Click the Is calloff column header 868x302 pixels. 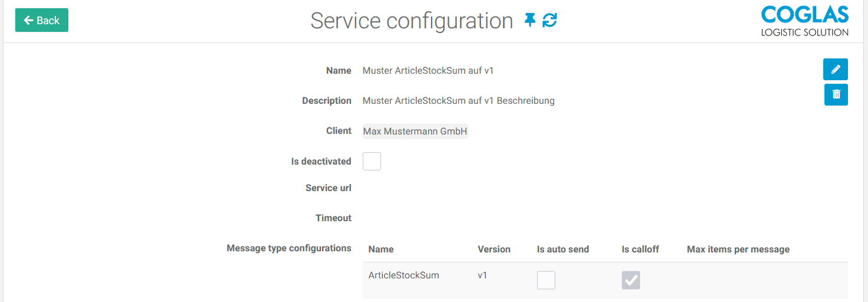tap(640, 249)
